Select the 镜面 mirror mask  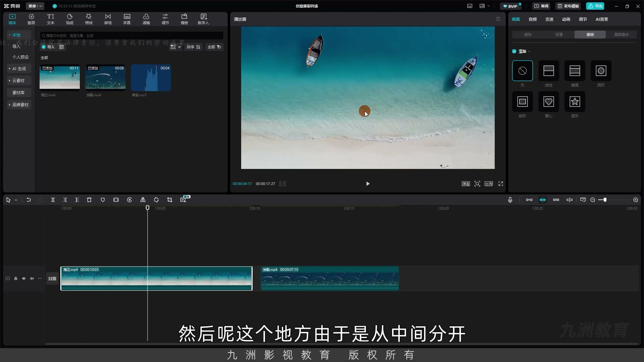pyautogui.click(x=575, y=71)
